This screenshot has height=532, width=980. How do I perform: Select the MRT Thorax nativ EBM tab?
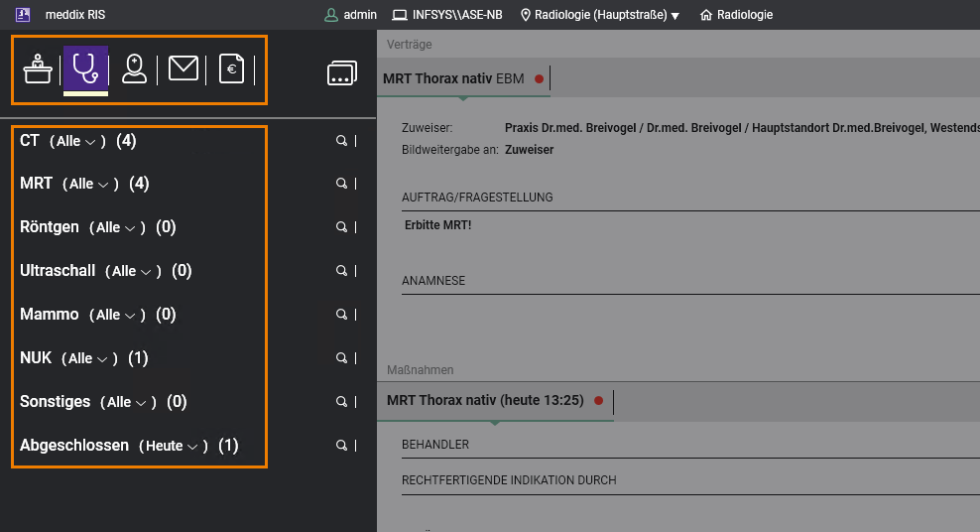coord(452,78)
